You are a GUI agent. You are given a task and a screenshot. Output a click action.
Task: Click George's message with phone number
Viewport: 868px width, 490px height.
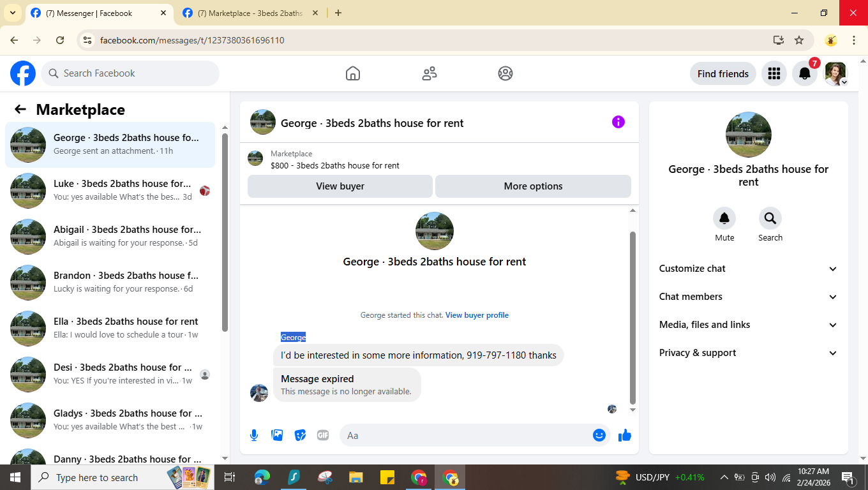pyautogui.click(x=419, y=355)
